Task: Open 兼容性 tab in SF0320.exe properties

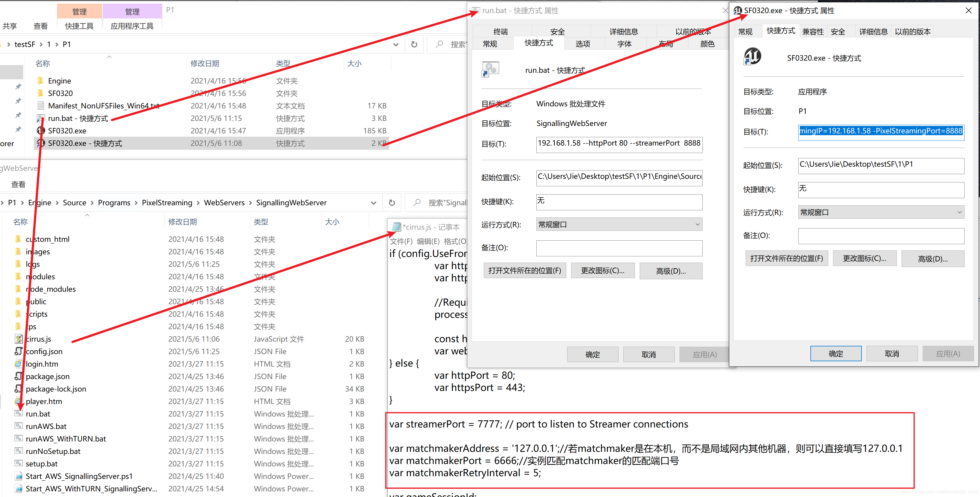Action: tap(813, 31)
